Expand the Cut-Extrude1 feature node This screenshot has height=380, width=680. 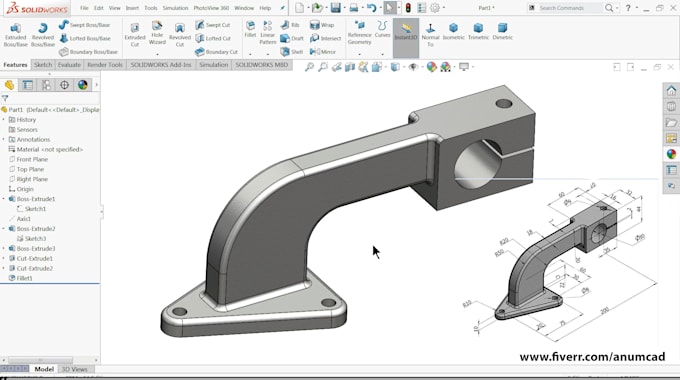3,259
